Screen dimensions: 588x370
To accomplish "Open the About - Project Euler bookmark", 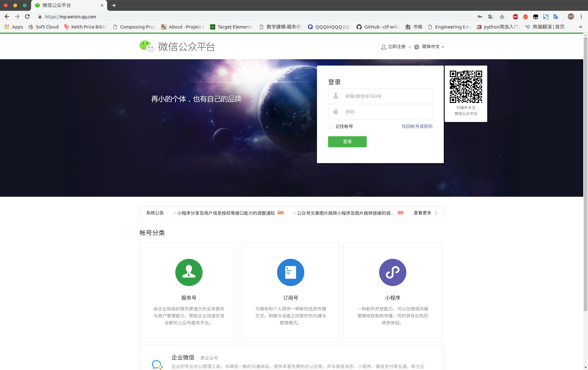I will point(183,27).
